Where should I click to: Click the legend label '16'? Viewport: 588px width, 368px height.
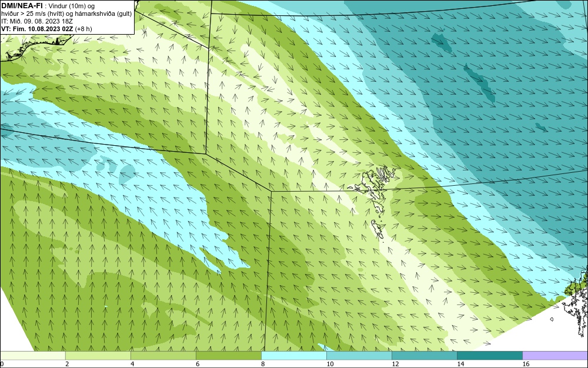point(526,364)
